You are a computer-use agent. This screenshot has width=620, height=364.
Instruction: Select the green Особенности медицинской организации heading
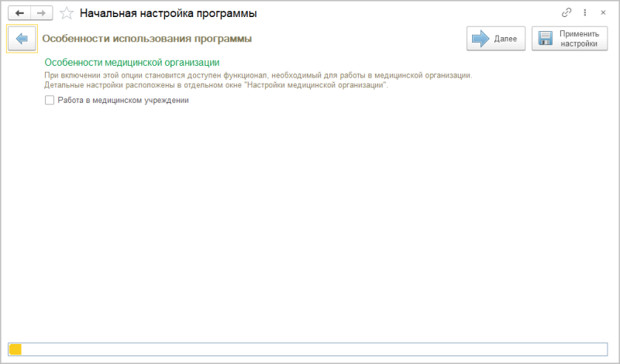pos(133,62)
